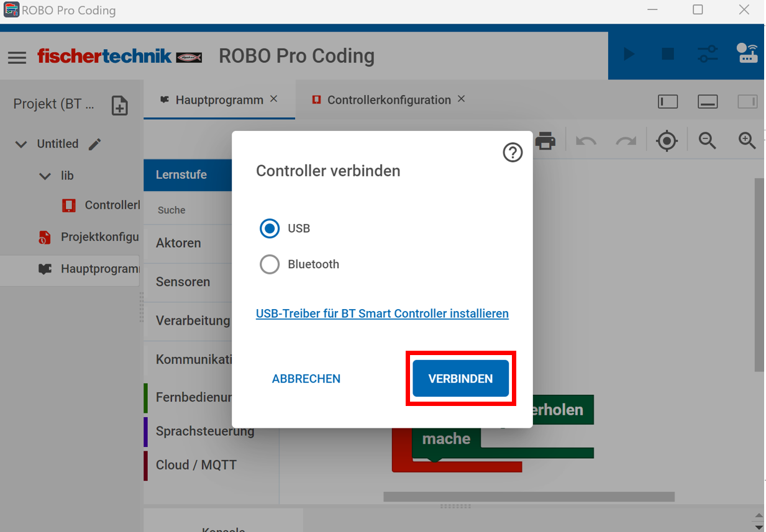The height and width of the screenshot is (532, 766).
Task: Open the Fernbedienung block category
Action: (x=188, y=397)
